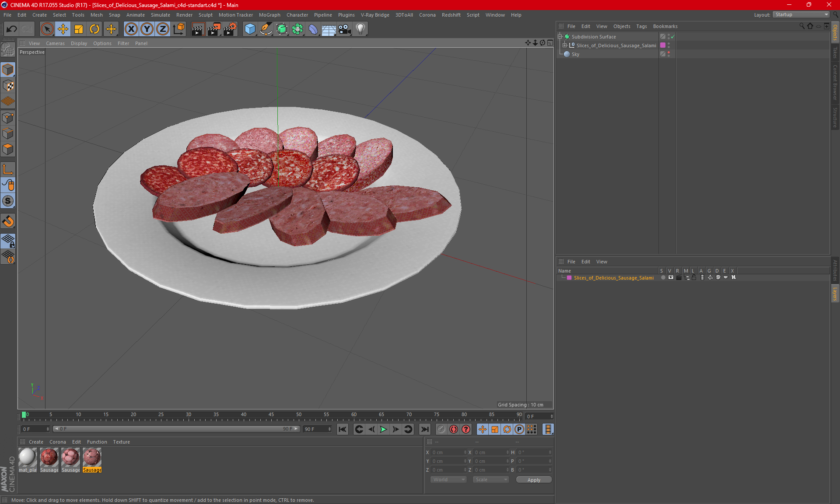This screenshot has height=504, width=840.
Task: Toggle Subdivision Surface enable checkmark
Action: [x=673, y=37]
